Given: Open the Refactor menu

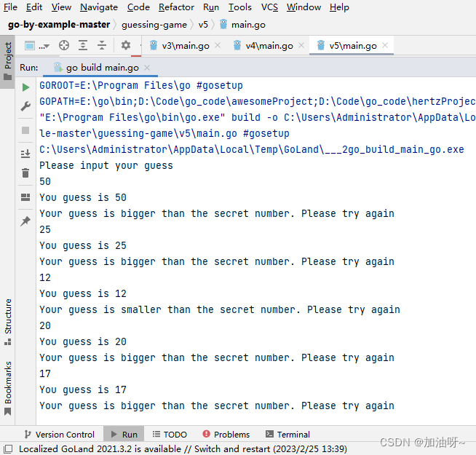Looking at the screenshot, I should (176, 7).
